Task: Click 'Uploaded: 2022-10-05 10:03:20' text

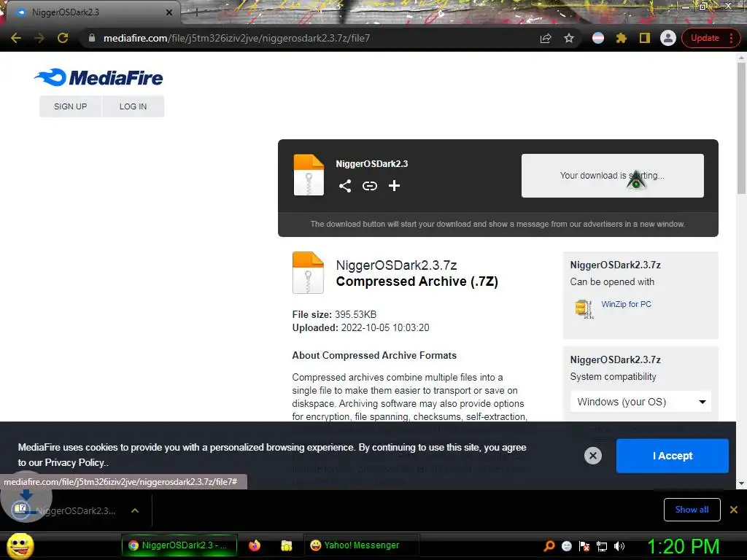Action: point(360,327)
